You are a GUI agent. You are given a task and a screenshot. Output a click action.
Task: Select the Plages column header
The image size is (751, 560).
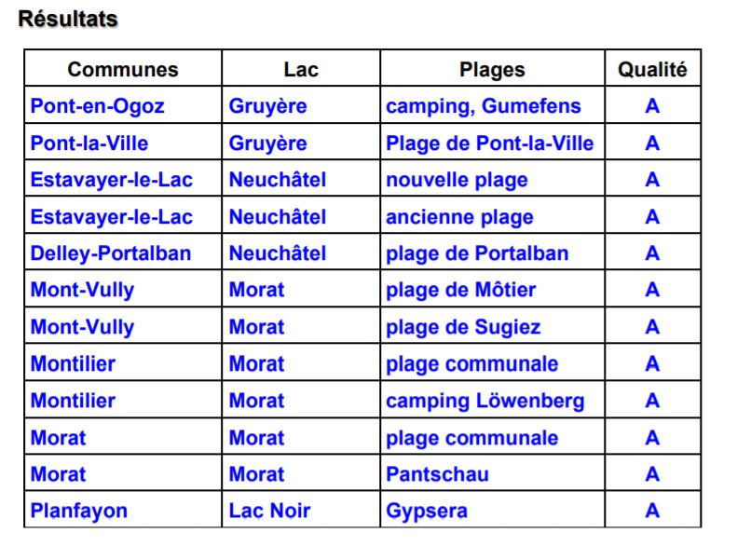pyautogui.click(x=492, y=70)
